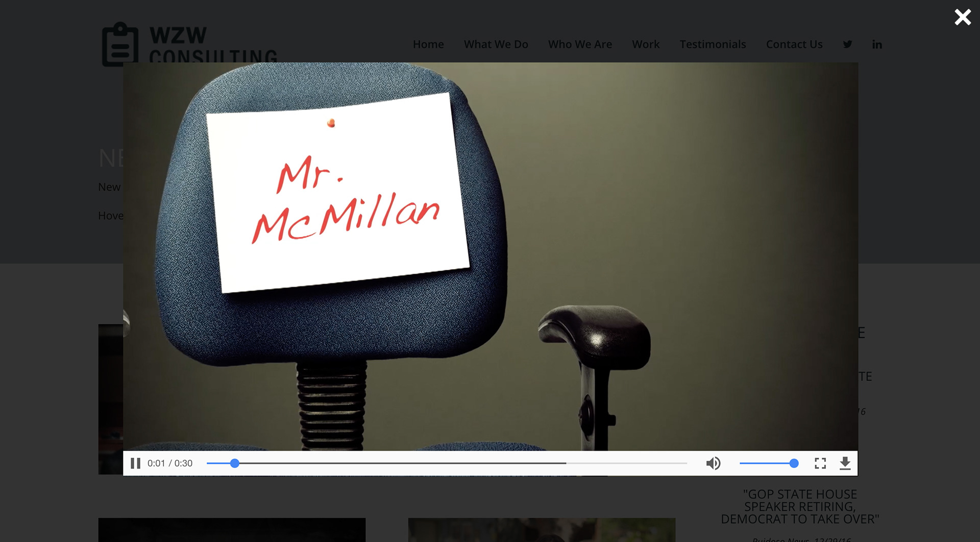Mute the video volume speaker icon
The height and width of the screenshot is (542, 980).
tap(713, 463)
